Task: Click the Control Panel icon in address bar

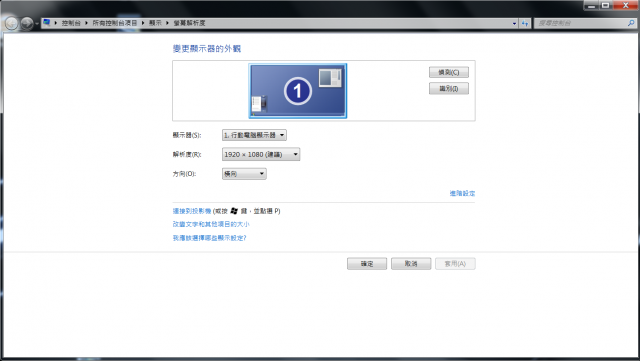Action: (x=47, y=22)
